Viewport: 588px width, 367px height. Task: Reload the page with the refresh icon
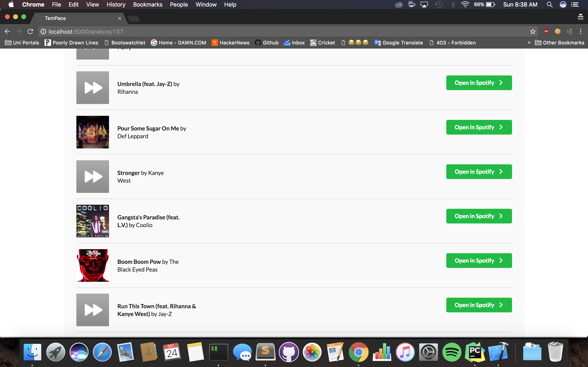coord(30,32)
